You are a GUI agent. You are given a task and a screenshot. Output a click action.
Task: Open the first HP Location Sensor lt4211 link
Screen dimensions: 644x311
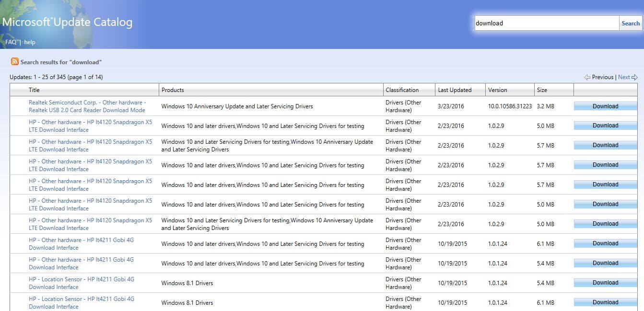81,283
